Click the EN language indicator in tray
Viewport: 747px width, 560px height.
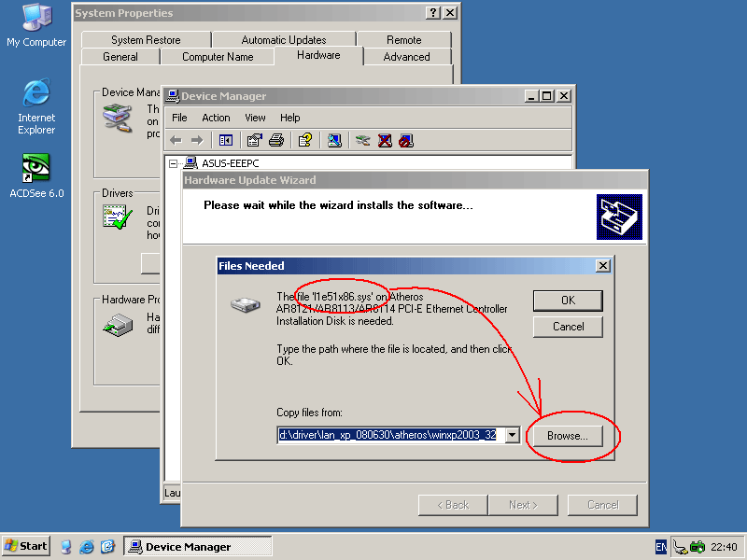[661, 547]
